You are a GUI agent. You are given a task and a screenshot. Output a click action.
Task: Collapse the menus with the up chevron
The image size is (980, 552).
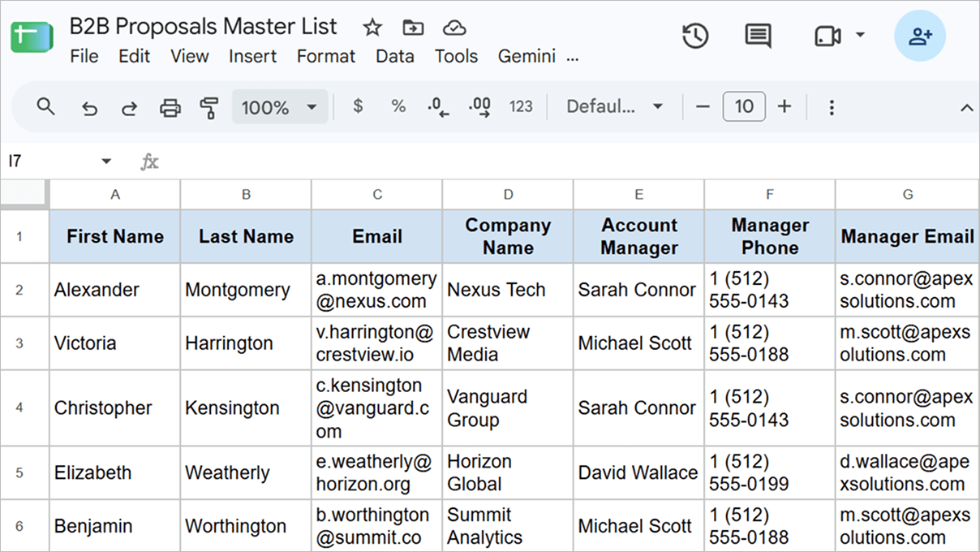click(x=966, y=108)
